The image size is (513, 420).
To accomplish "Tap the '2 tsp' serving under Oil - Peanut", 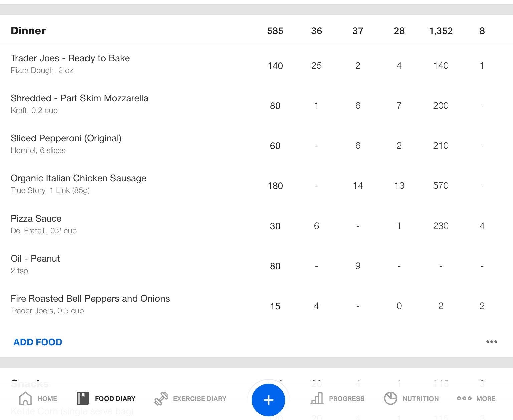I will coord(19,271).
